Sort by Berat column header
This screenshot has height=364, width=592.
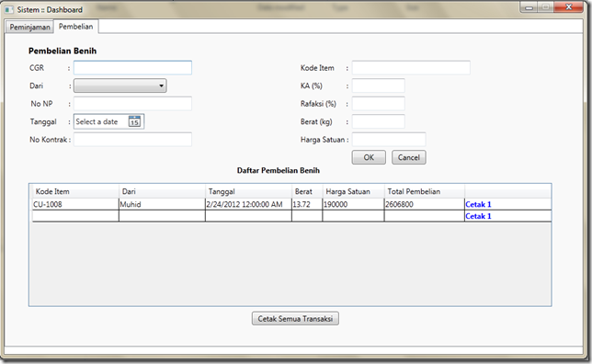pos(307,191)
